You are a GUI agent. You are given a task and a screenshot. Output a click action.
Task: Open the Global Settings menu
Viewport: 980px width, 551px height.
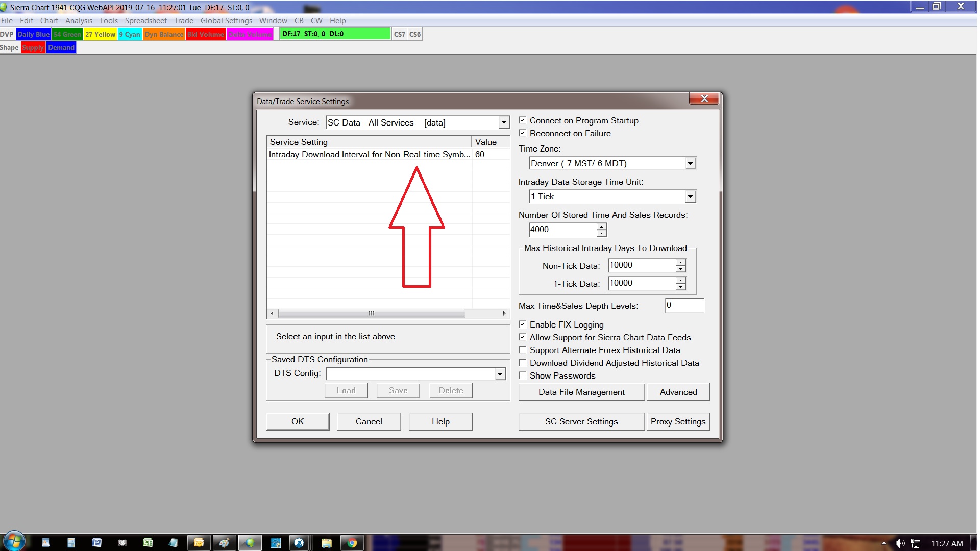click(x=226, y=21)
